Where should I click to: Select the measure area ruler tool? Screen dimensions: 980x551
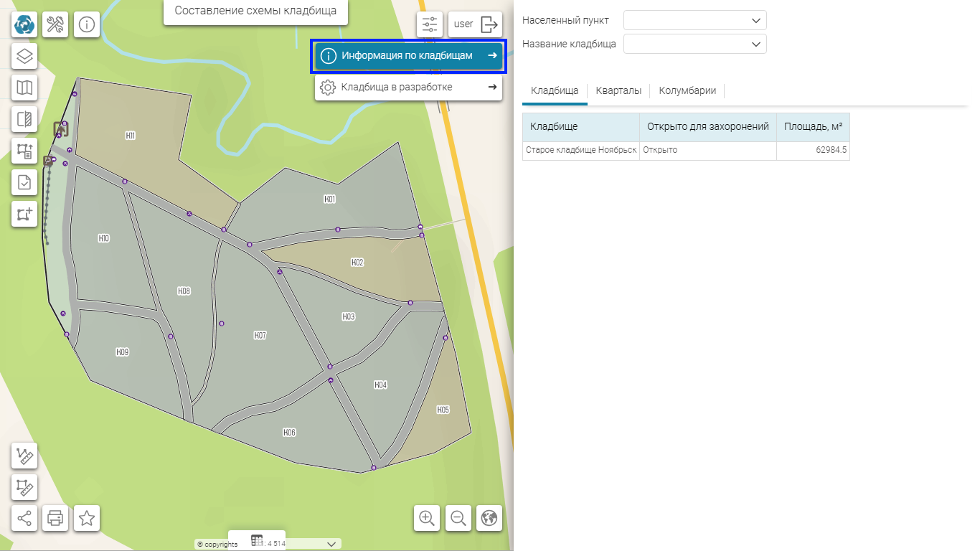coord(24,488)
